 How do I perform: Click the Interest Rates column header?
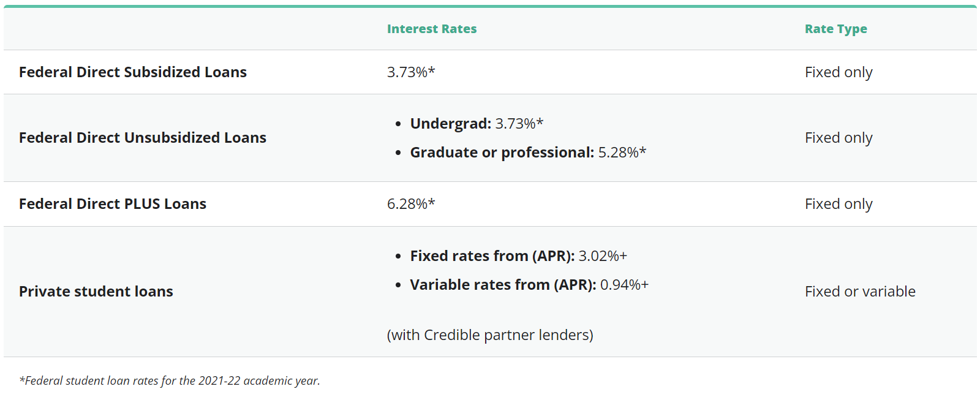431,29
